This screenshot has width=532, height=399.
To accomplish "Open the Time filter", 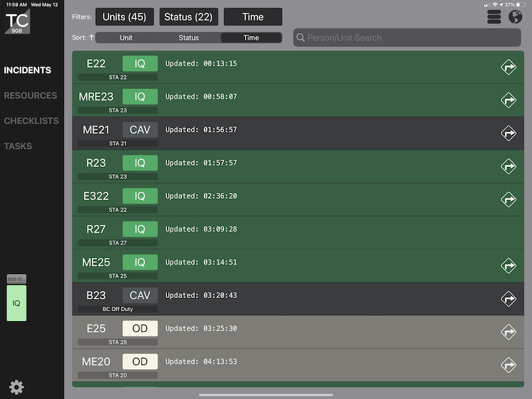I will 253,17.
